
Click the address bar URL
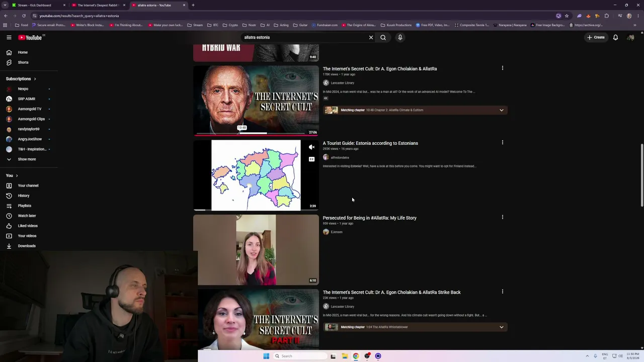point(79,16)
